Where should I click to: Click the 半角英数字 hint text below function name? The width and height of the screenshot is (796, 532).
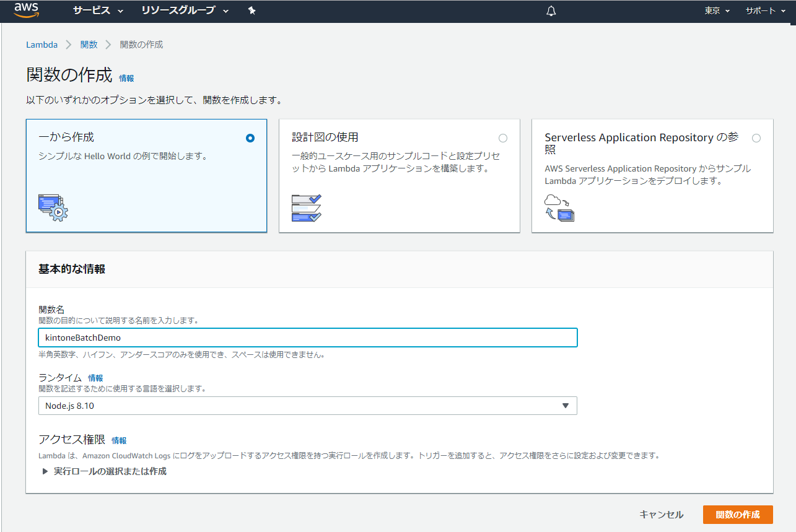182,355
